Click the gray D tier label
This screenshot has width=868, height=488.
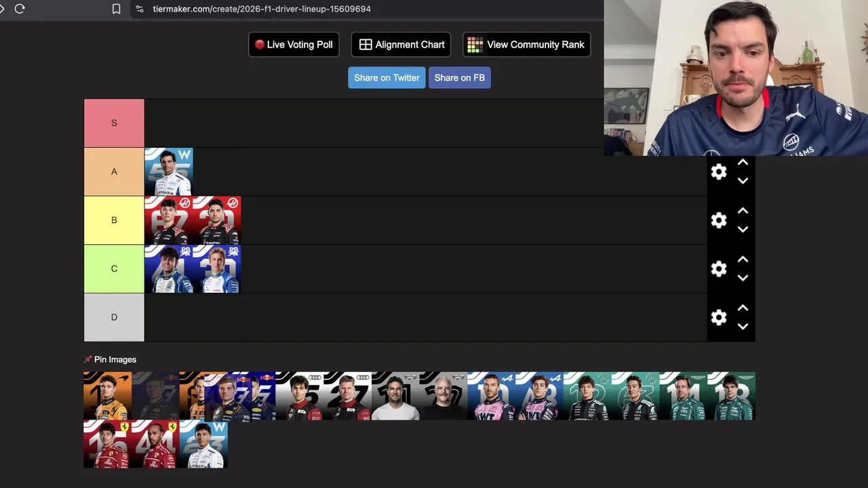point(114,317)
